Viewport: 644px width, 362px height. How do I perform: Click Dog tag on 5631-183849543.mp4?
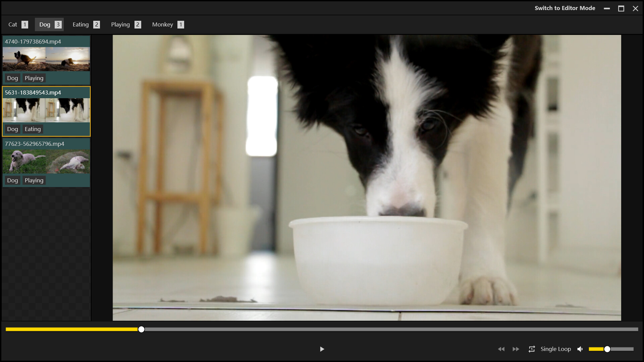click(x=12, y=129)
